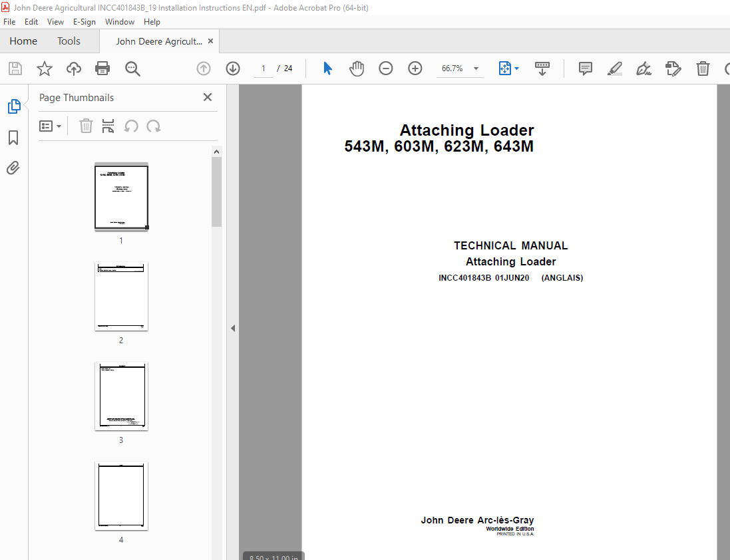Image resolution: width=730 pixels, height=560 pixels.
Task: Switch to the Tools tab
Action: coord(69,41)
